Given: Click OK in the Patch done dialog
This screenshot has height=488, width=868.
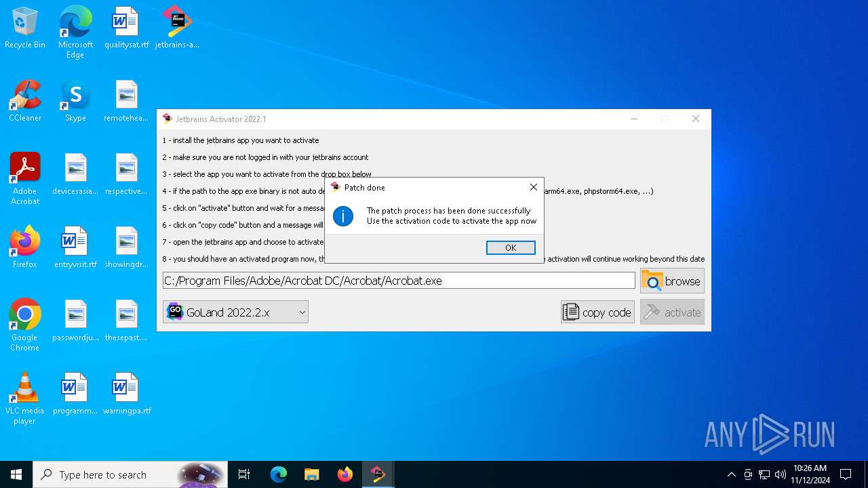Looking at the screenshot, I should coord(511,247).
